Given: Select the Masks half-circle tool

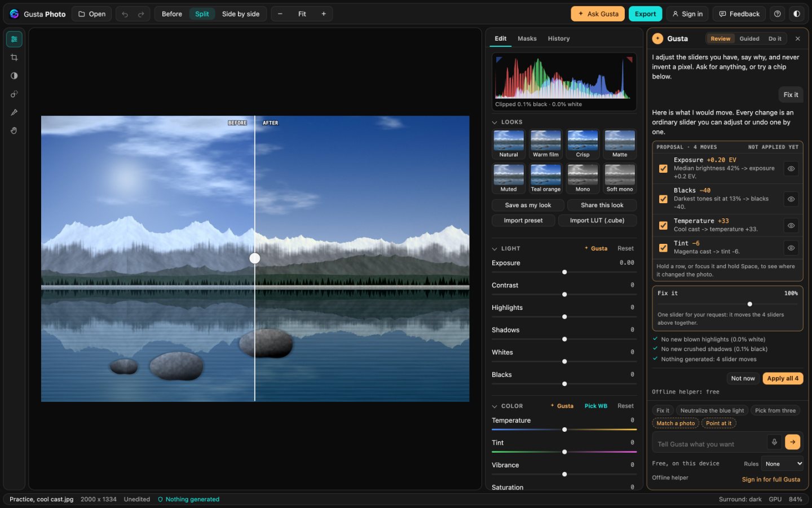Looking at the screenshot, I should click(x=14, y=76).
